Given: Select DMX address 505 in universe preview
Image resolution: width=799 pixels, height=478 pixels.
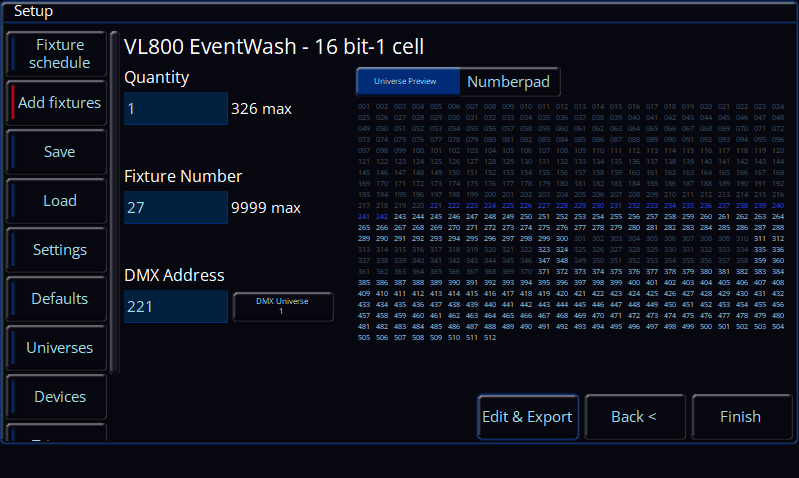Looking at the screenshot, I should [364, 337].
